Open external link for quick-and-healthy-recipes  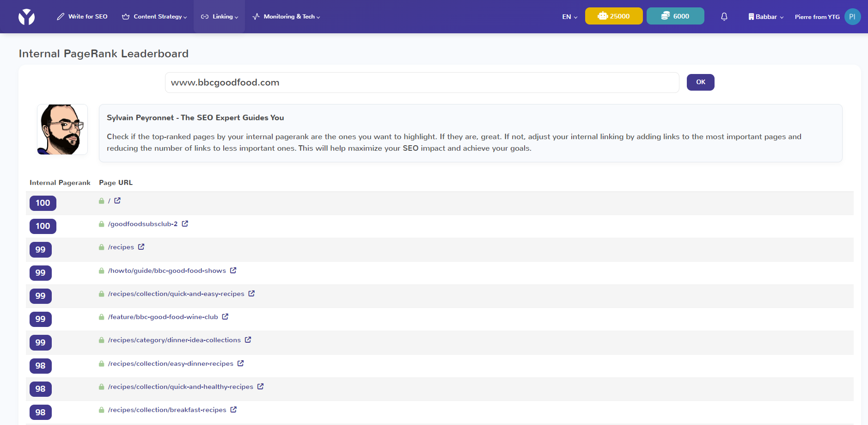[x=260, y=387]
